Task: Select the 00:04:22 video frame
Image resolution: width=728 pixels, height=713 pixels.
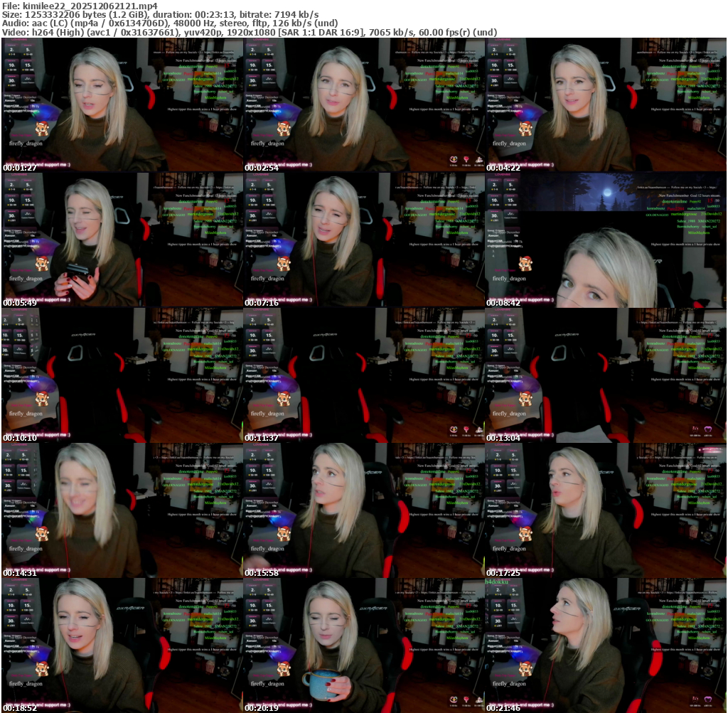Action: [605, 105]
